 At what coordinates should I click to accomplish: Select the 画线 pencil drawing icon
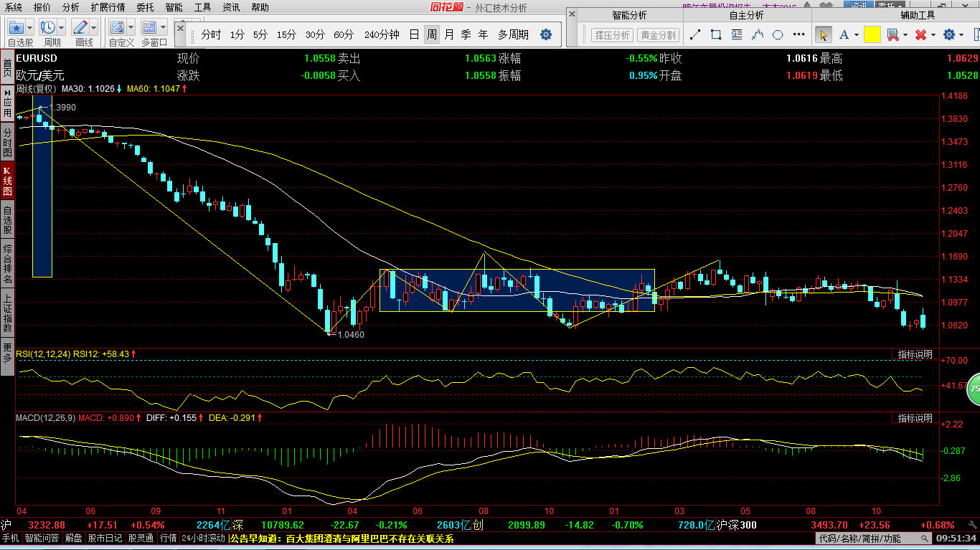coord(80,27)
